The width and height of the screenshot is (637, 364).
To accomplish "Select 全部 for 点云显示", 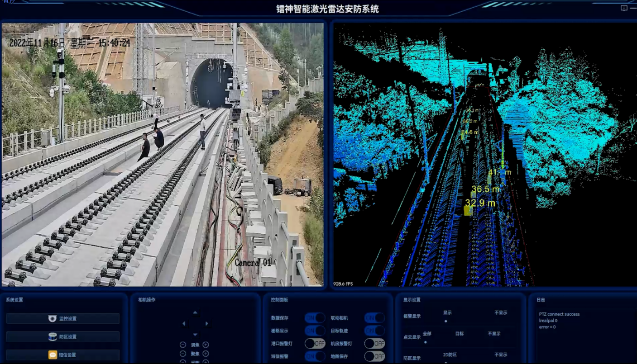I will coord(427,333).
